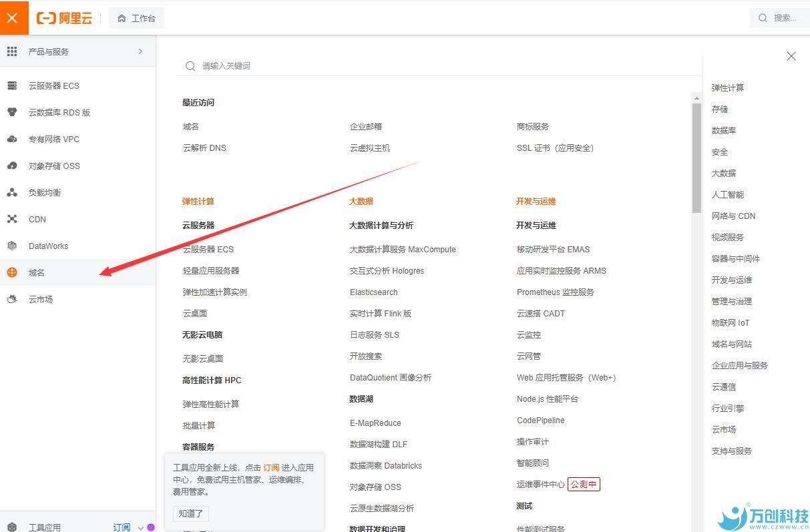The height and width of the screenshot is (532, 810).
Task: Jump to 支持与服务 category
Action: point(732,451)
